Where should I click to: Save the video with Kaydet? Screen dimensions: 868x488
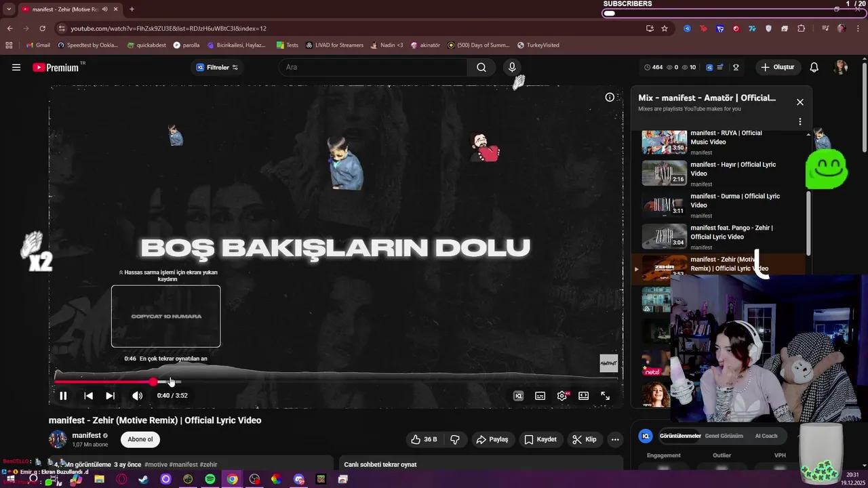click(x=540, y=439)
